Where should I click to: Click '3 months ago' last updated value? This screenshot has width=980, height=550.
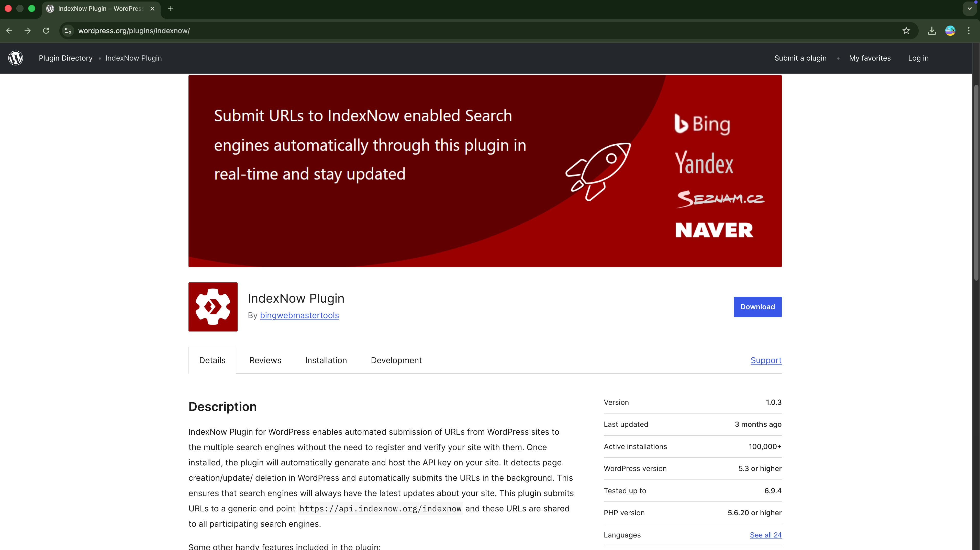click(758, 424)
